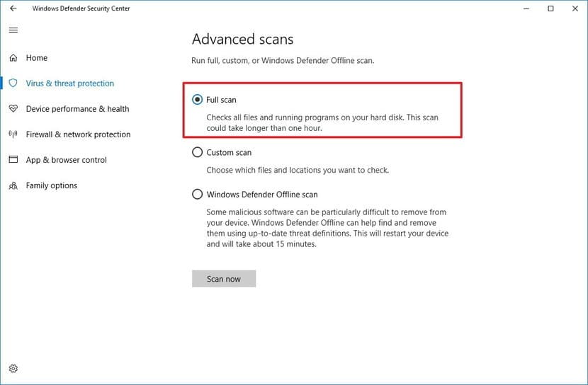This screenshot has height=385, width=588.
Task: Open the hamburger navigation menu
Action: [x=13, y=30]
